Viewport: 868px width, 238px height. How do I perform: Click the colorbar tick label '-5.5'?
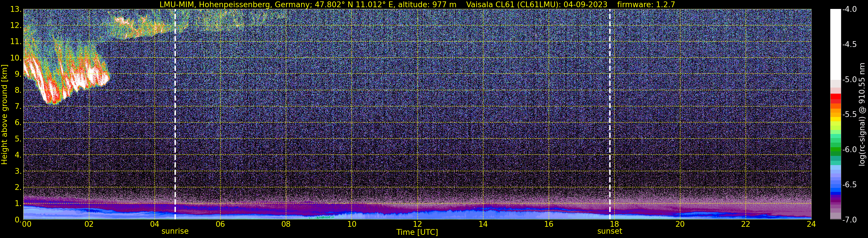849,115
